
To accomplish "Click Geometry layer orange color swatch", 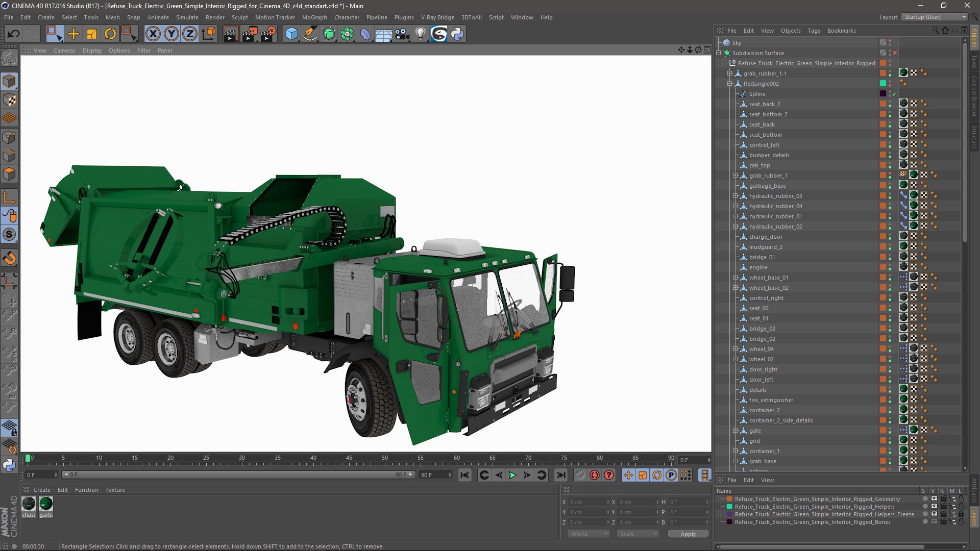I will pos(729,499).
